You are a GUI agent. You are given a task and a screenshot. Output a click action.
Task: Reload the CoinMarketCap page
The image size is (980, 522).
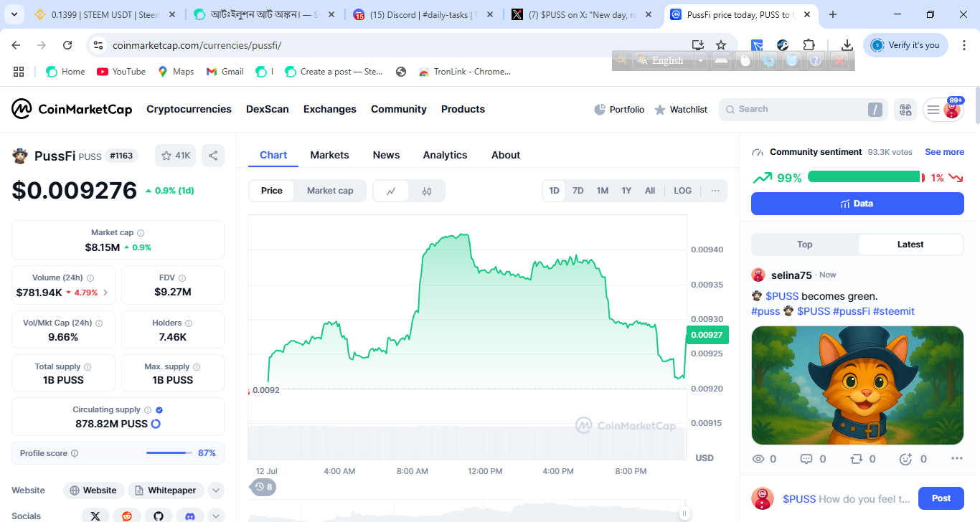click(x=67, y=45)
